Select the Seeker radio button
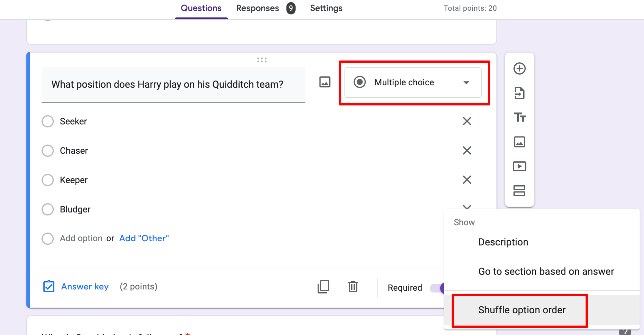This screenshot has height=335, width=644. [x=47, y=121]
